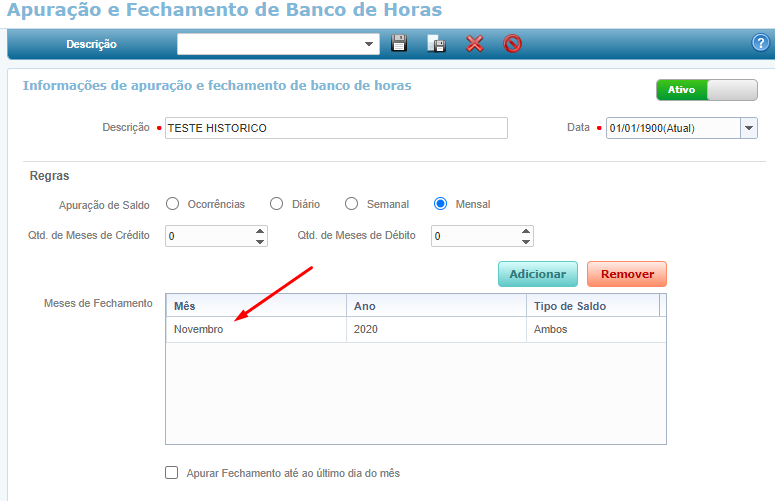This screenshot has height=501, width=775.
Task: Click the red cancel circle icon
Action: pos(512,44)
